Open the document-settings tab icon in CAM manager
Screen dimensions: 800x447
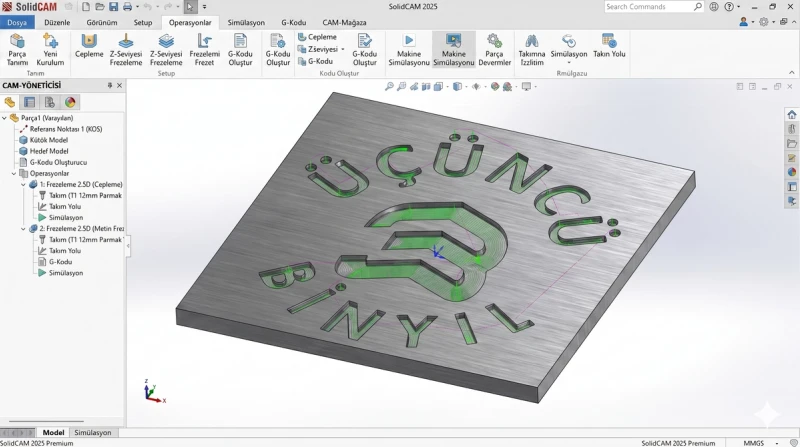(x=49, y=103)
